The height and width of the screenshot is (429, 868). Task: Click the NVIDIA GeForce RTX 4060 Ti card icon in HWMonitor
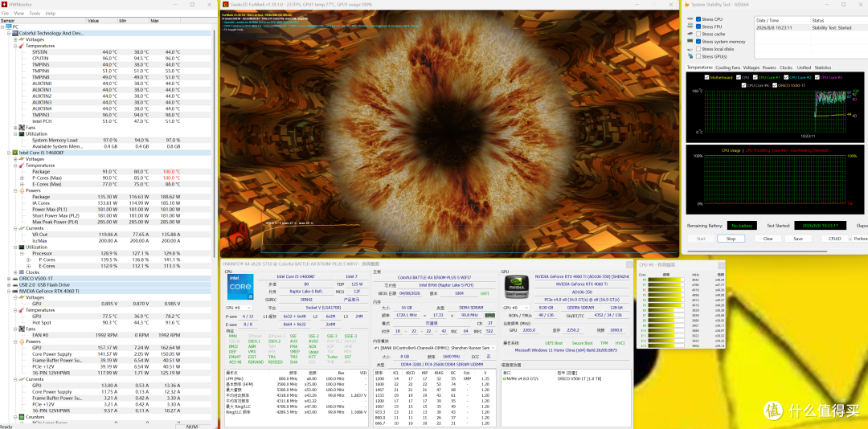tap(15, 291)
